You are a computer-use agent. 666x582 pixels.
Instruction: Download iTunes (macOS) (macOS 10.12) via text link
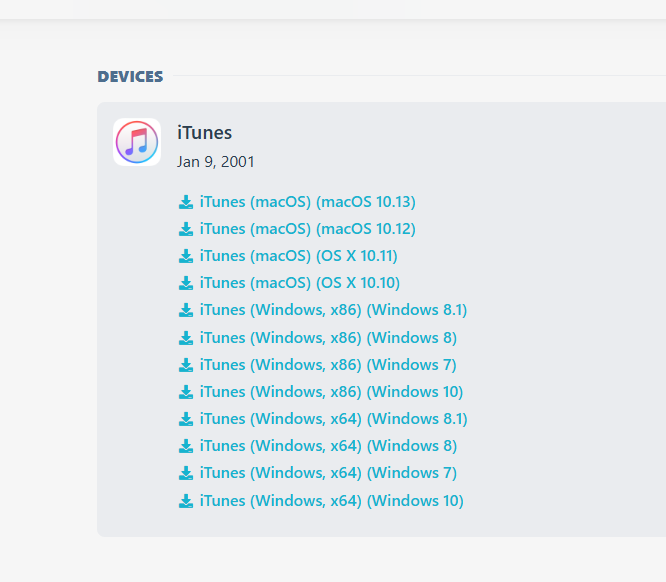coord(307,229)
